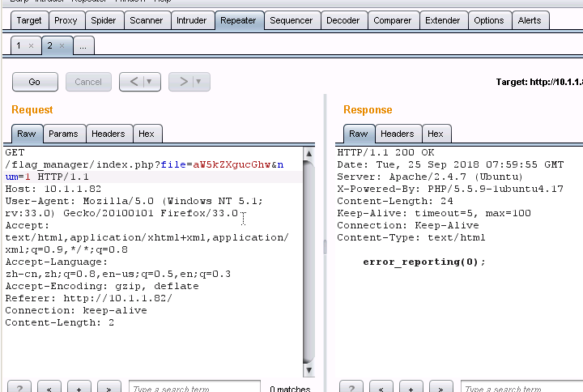Open the forward history dropdown arrow

pos(199,82)
